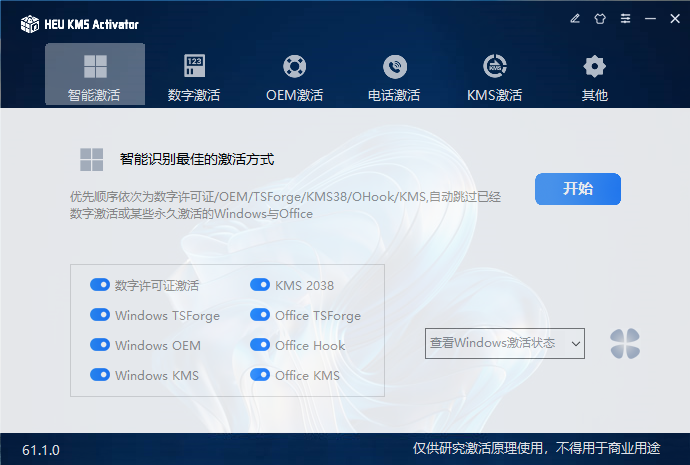This screenshot has width=690, height=465.
Task: Click the 智能识别最佳的激活方式 heading
Action: click(x=197, y=159)
